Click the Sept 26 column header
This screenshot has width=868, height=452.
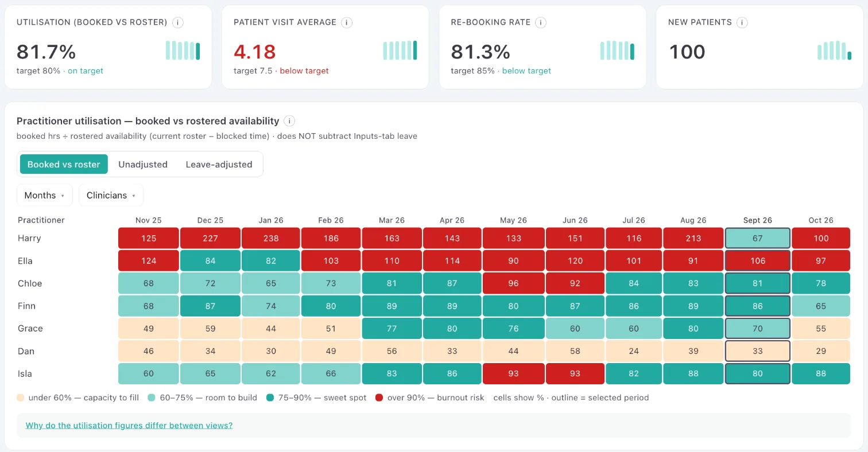pos(758,220)
